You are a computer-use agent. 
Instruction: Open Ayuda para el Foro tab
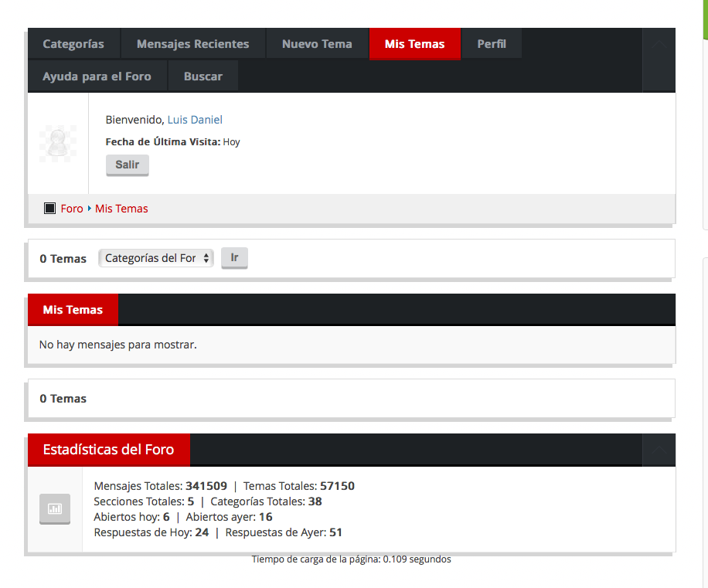(97, 76)
